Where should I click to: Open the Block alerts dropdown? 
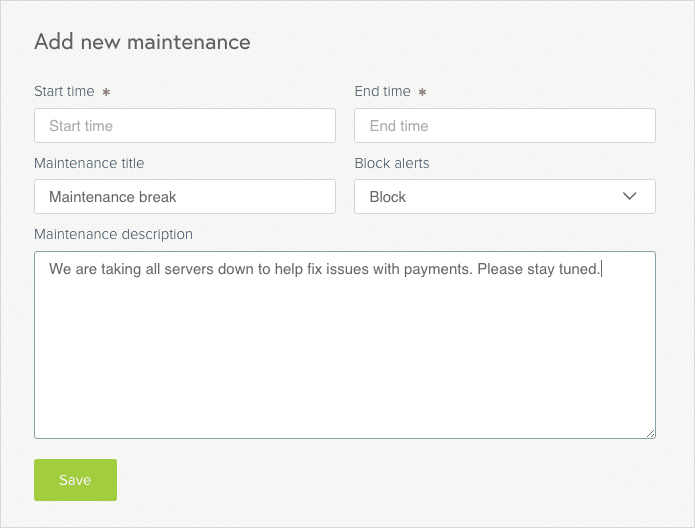(x=505, y=196)
